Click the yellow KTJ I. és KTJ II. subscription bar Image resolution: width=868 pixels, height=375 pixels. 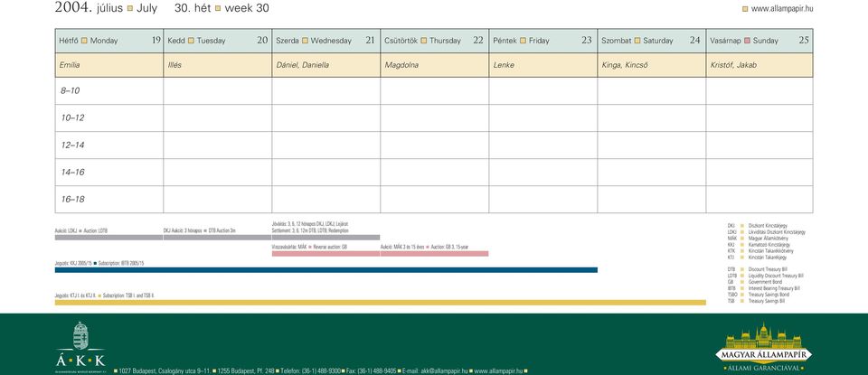(381, 303)
